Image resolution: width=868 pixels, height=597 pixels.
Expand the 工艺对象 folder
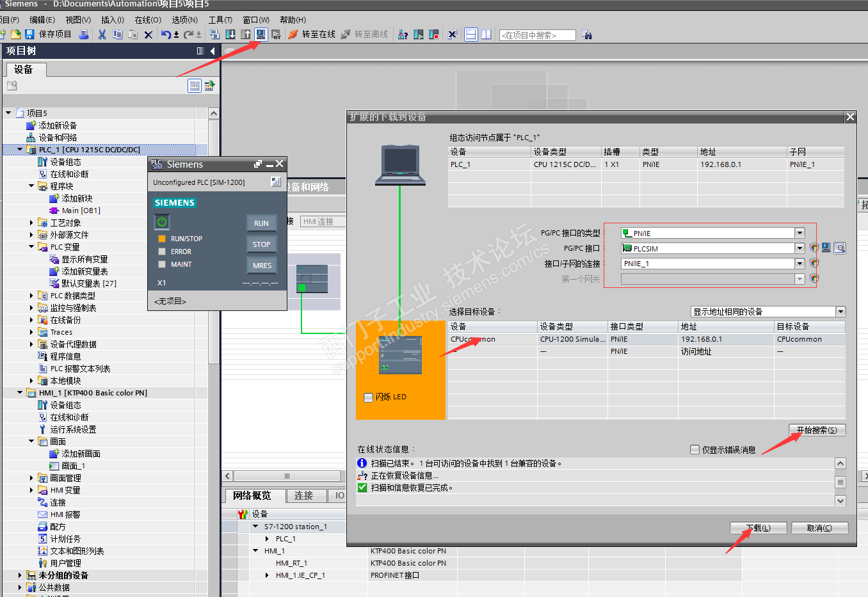(x=31, y=223)
